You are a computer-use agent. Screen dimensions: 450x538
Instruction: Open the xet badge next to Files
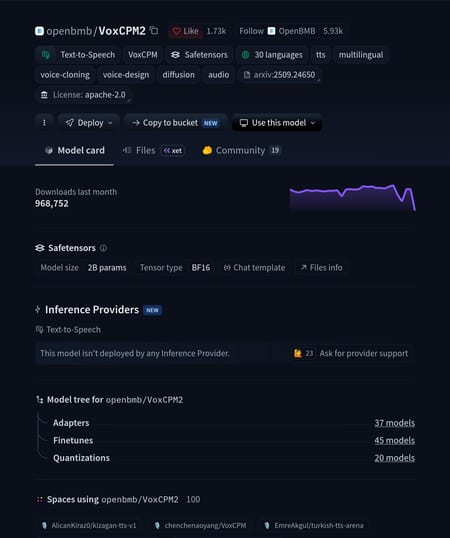pos(173,151)
